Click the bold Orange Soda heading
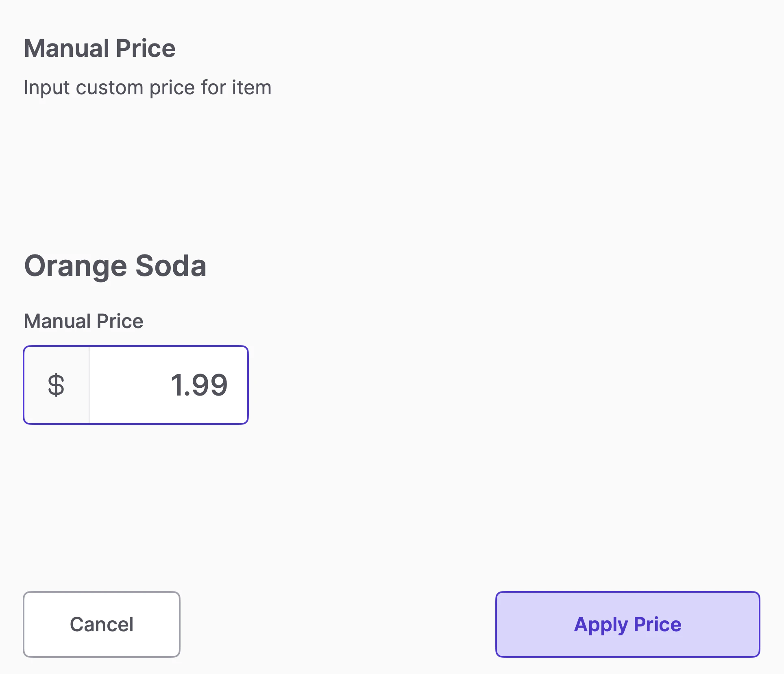 pos(115,266)
